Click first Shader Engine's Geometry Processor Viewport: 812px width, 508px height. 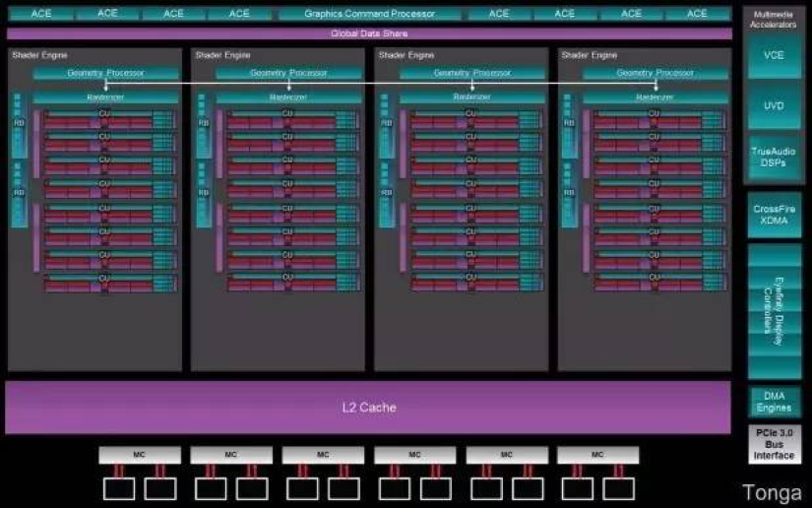pyautogui.click(x=106, y=74)
